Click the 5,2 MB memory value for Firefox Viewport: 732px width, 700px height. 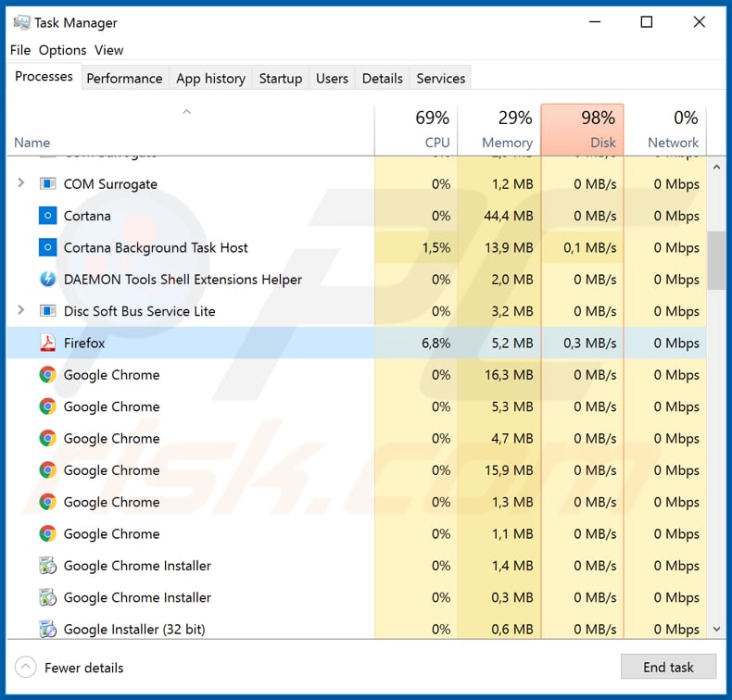(x=512, y=343)
